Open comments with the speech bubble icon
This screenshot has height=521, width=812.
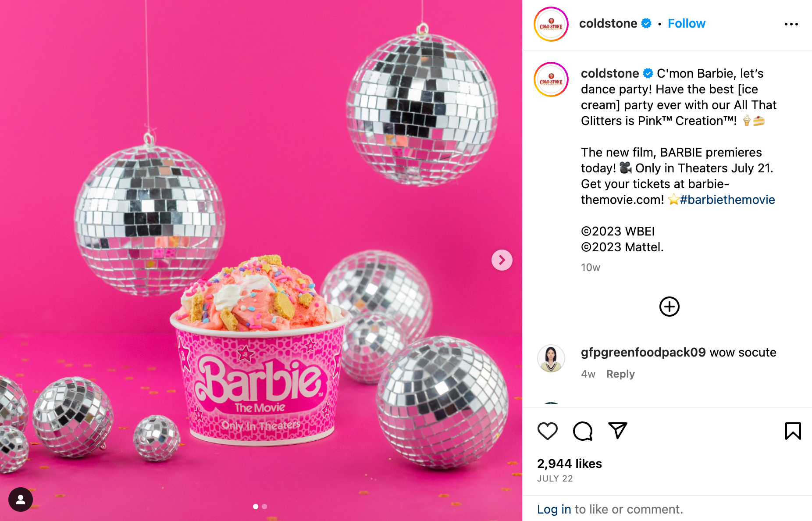click(583, 431)
